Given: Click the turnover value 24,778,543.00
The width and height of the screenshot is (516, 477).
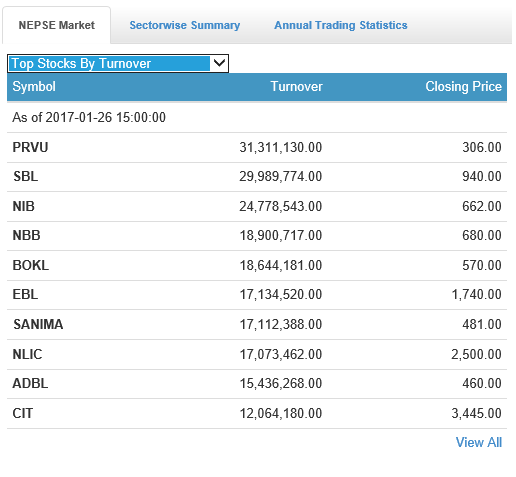Looking at the screenshot, I should click(281, 206).
